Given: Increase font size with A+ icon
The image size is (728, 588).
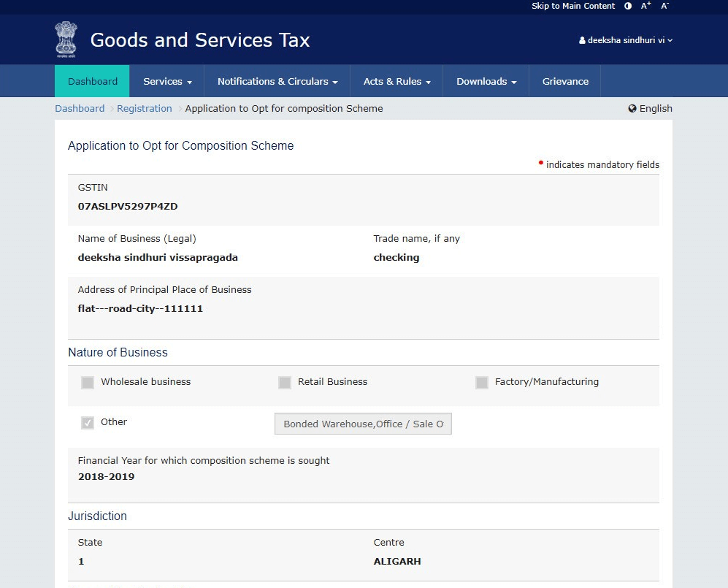Looking at the screenshot, I should click(x=645, y=6).
